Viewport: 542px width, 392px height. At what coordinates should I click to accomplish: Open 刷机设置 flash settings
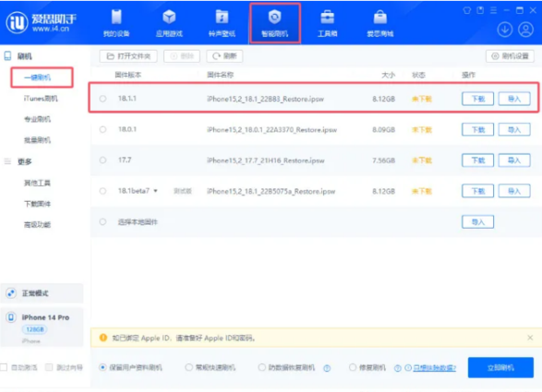click(x=510, y=56)
